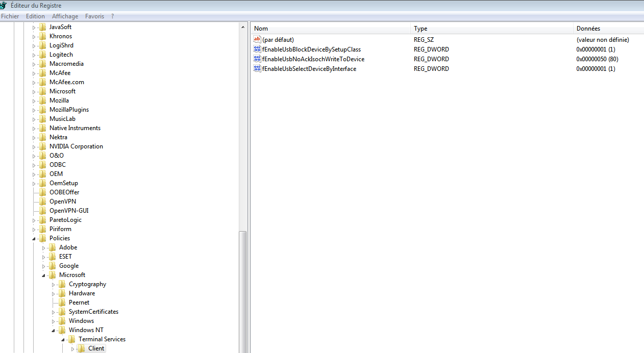
Task: Open the Fichier menu
Action: coord(10,16)
